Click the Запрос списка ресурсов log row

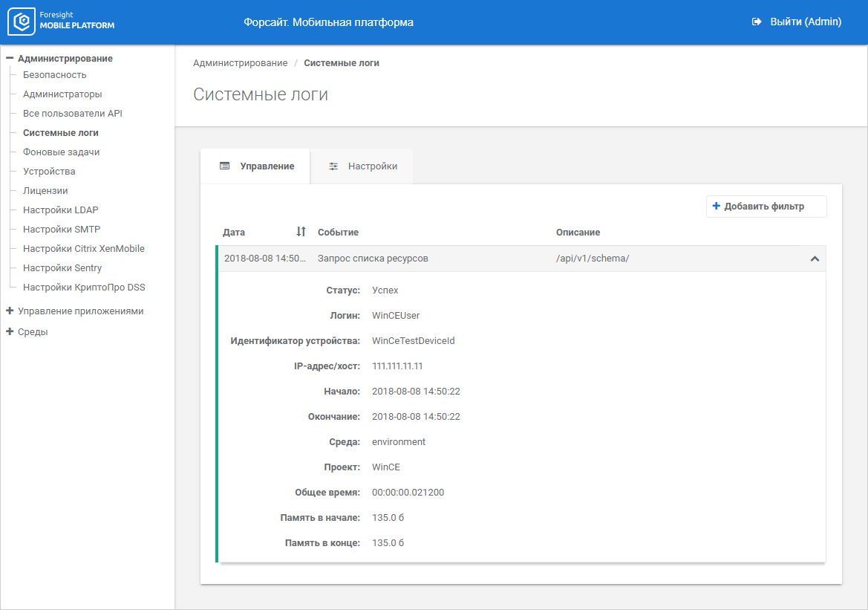[373, 259]
